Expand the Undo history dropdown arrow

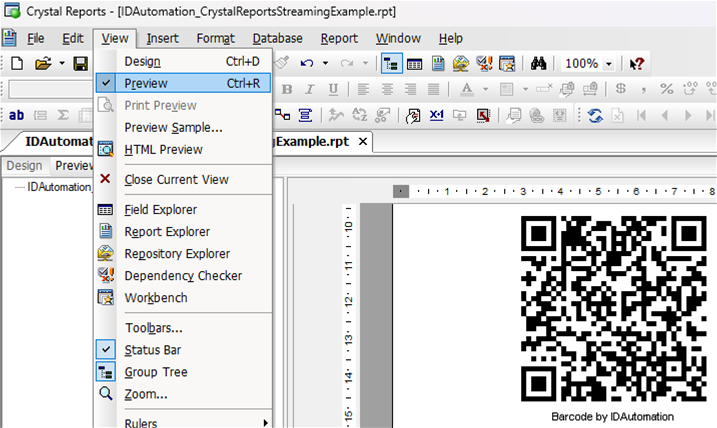tap(325, 63)
